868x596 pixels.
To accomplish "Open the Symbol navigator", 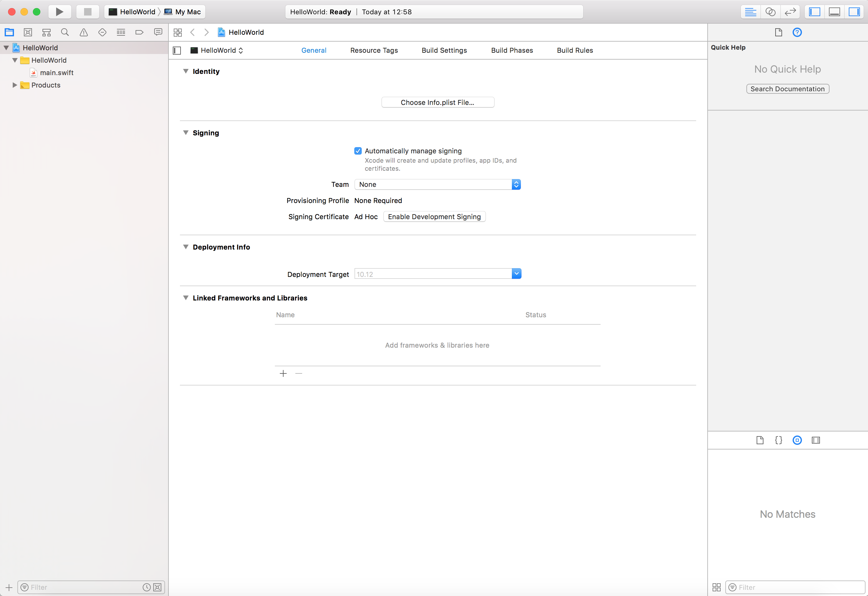I will click(x=46, y=32).
